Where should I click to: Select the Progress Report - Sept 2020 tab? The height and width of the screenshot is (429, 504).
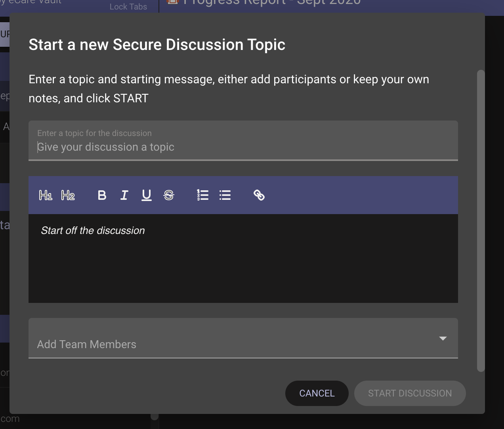272,3
